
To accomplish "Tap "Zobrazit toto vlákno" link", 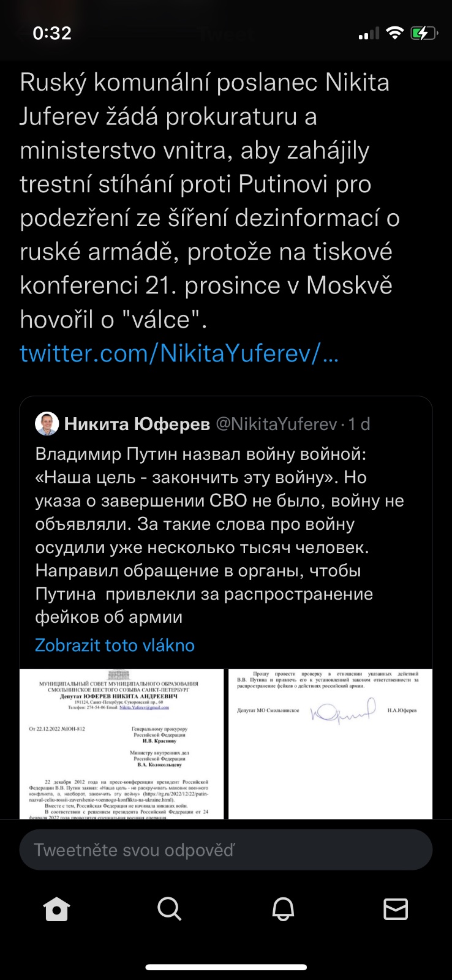I will click(x=115, y=645).
